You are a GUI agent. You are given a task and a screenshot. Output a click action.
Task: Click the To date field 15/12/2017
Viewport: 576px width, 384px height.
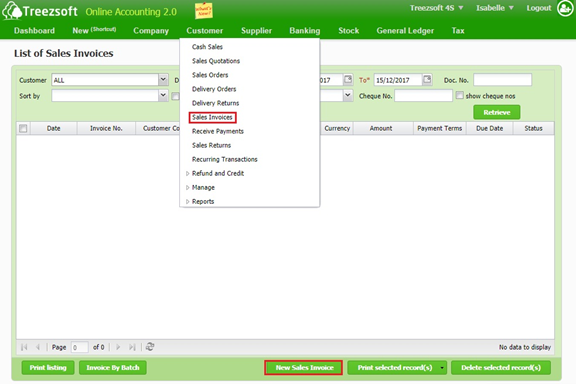click(398, 80)
